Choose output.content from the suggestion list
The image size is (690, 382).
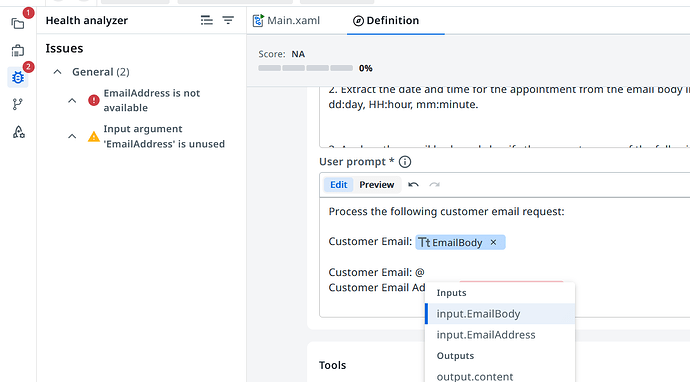[x=500, y=376]
